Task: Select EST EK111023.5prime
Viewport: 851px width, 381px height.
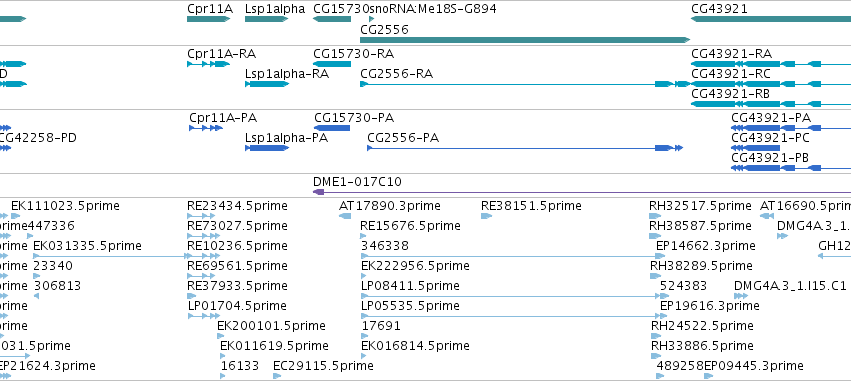Action: [65, 206]
